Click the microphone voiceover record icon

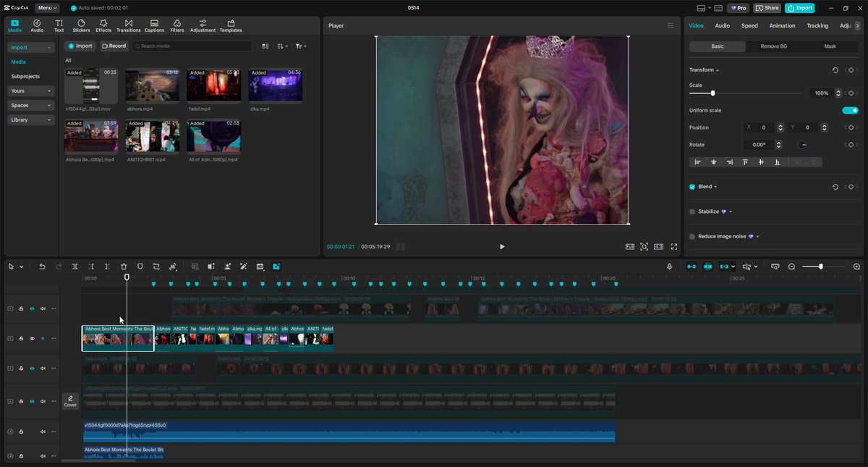[670, 266]
